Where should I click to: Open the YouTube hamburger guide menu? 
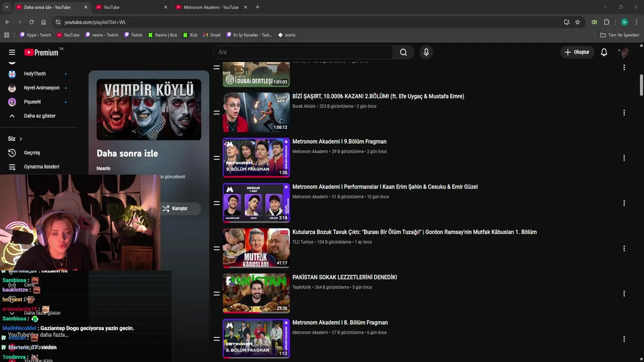(12, 52)
